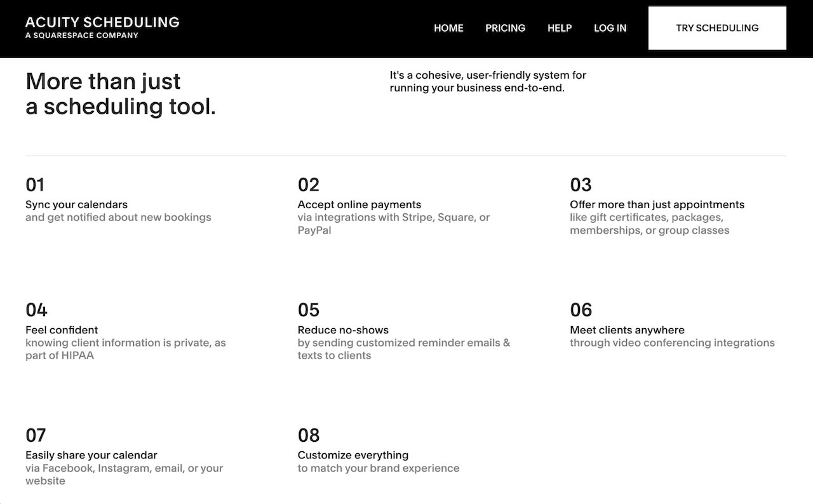This screenshot has width=813, height=504.
Task: Open the Help menu link
Action: pos(560,28)
